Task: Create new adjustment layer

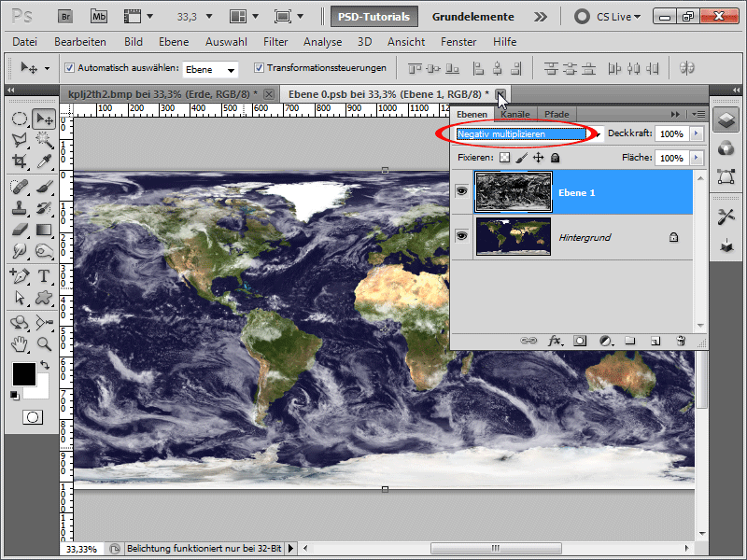Action: 605,341
